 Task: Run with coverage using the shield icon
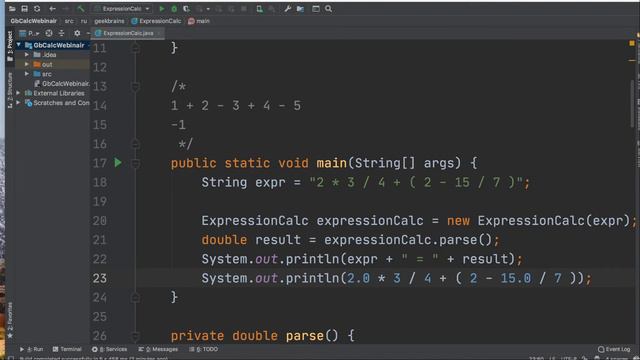[186, 9]
